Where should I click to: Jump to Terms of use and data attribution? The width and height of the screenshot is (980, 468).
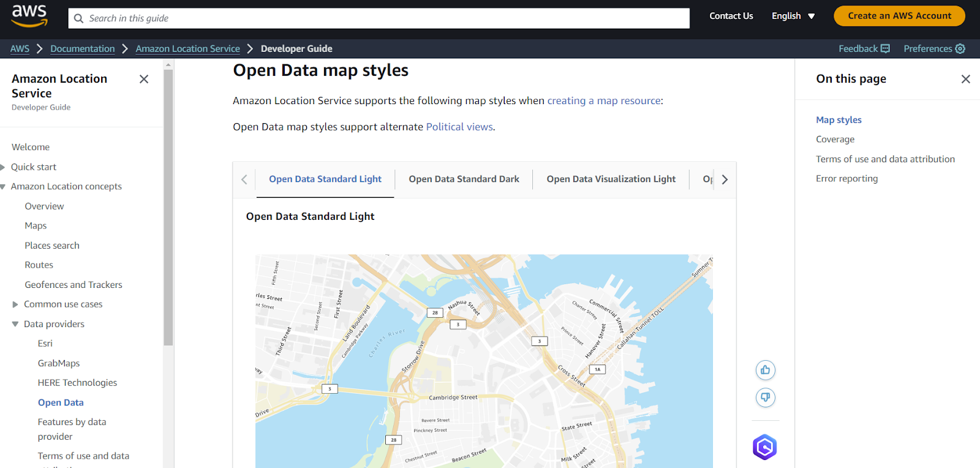pyautogui.click(x=885, y=159)
